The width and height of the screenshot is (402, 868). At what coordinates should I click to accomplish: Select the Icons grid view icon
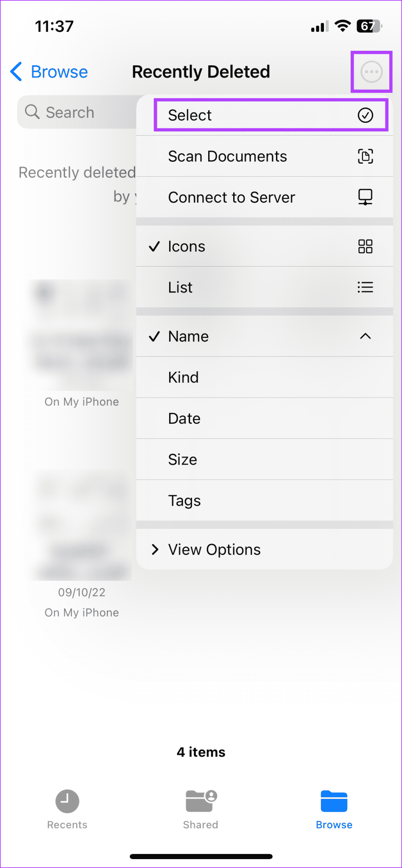(x=366, y=246)
